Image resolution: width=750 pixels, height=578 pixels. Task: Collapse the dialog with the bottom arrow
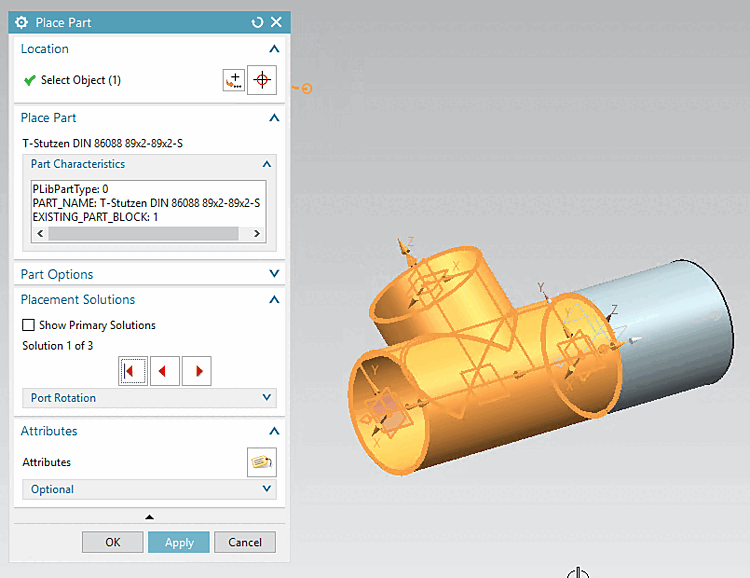[149, 517]
